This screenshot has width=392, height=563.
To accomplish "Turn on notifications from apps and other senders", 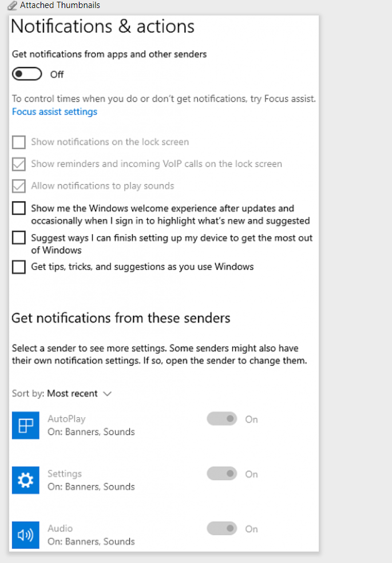I will (26, 74).
